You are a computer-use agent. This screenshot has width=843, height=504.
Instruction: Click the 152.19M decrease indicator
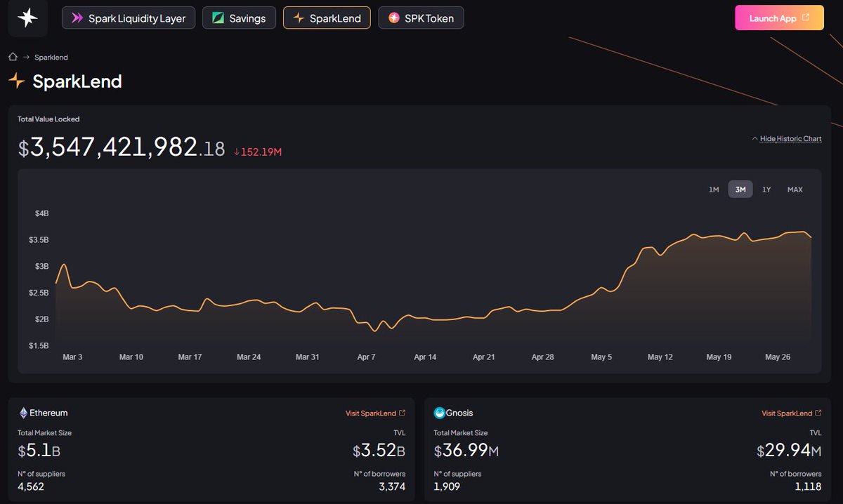coord(257,152)
